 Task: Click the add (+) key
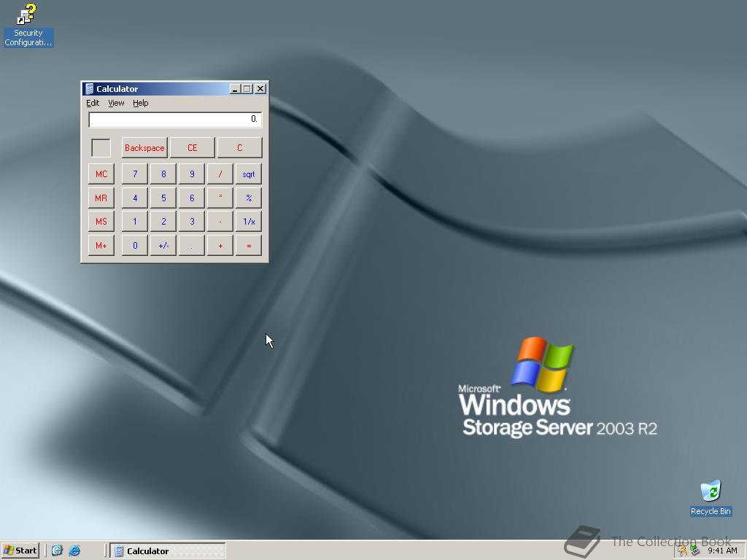[220, 246]
